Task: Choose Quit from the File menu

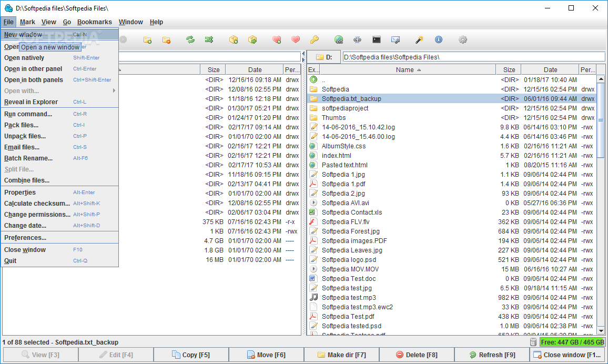Action: point(60,261)
